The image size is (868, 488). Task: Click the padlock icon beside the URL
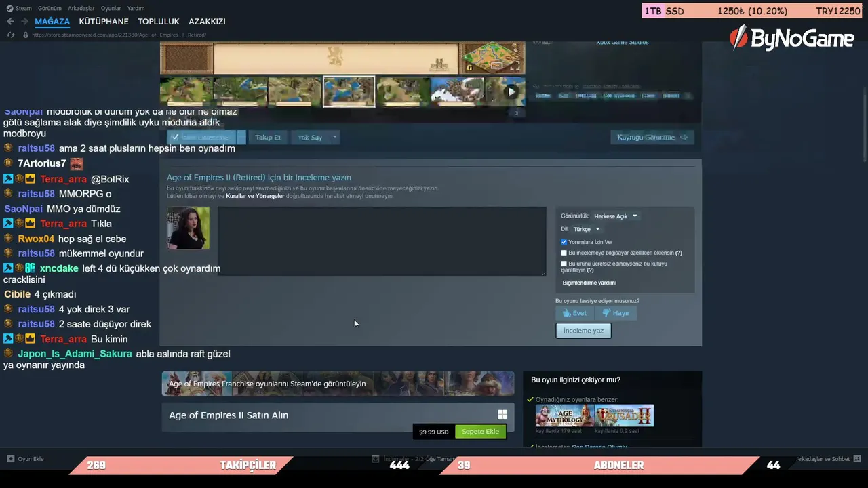[x=26, y=35]
